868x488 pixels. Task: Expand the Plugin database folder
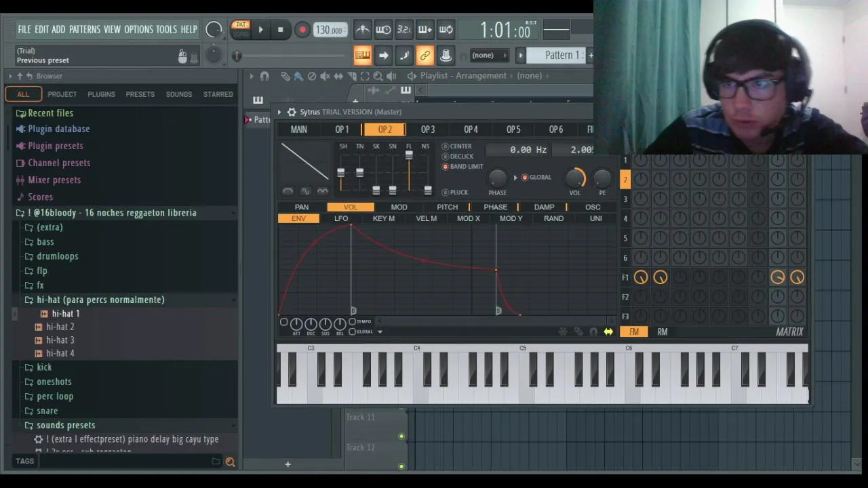point(58,129)
